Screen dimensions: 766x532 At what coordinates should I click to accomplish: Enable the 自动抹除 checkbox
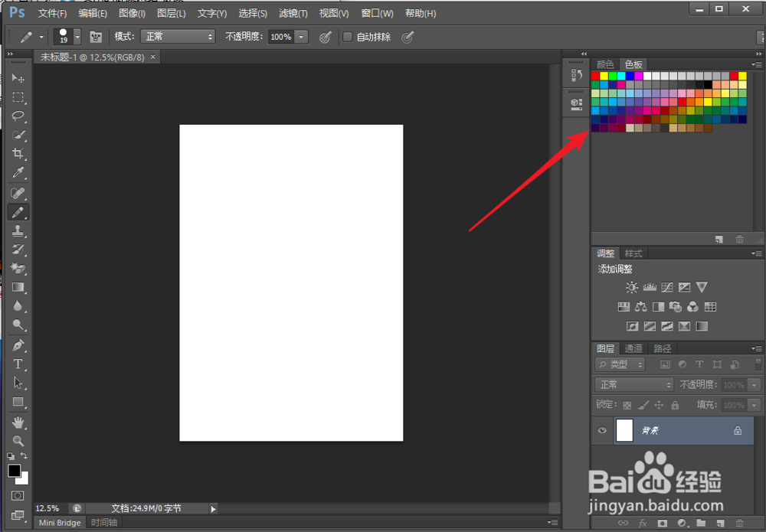click(347, 37)
